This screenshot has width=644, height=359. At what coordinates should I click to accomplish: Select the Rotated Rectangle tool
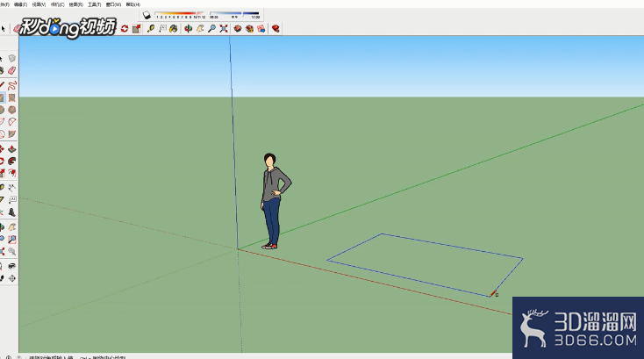click(x=12, y=97)
